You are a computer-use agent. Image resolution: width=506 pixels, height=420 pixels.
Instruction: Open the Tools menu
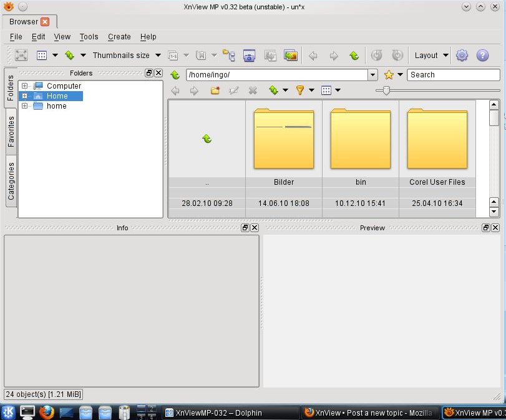click(x=89, y=37)
